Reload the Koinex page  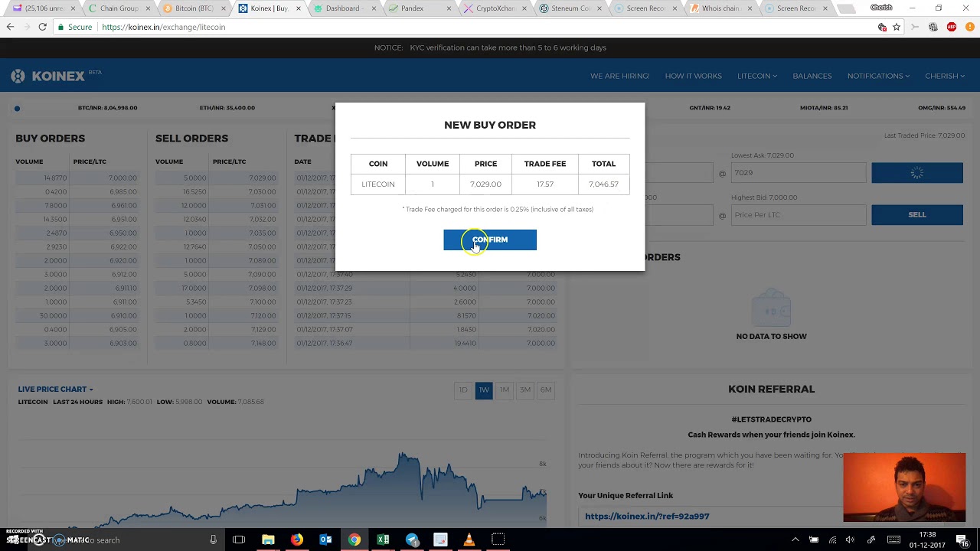pyautogui.click(x=43, y=27)
